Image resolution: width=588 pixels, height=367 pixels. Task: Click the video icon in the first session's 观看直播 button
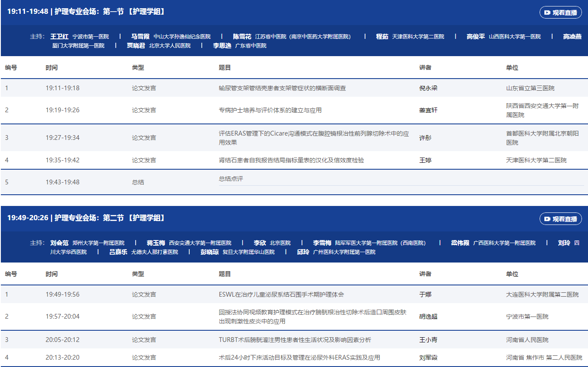click(x=547, y=13)
